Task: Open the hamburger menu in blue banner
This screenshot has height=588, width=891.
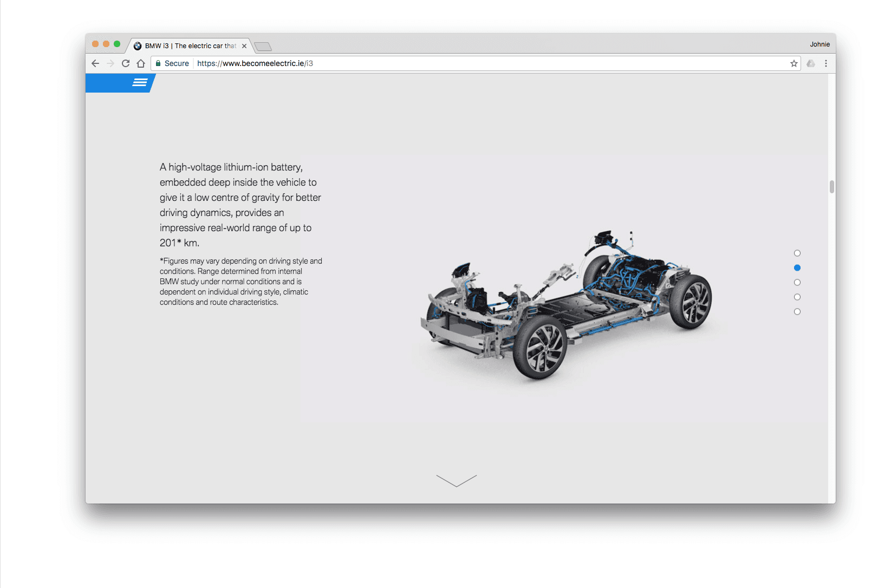Action: [x=140, y=82]
